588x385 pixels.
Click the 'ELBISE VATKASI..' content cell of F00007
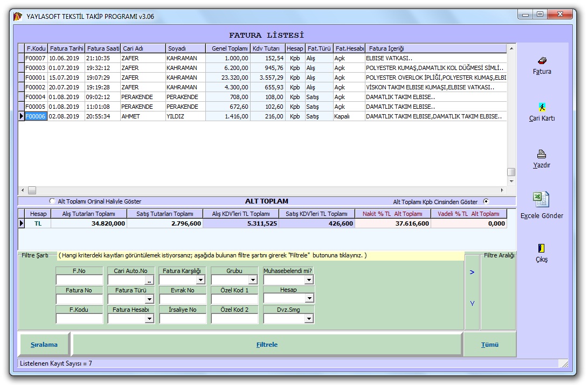pyautogui.click(x=436, y=58)
